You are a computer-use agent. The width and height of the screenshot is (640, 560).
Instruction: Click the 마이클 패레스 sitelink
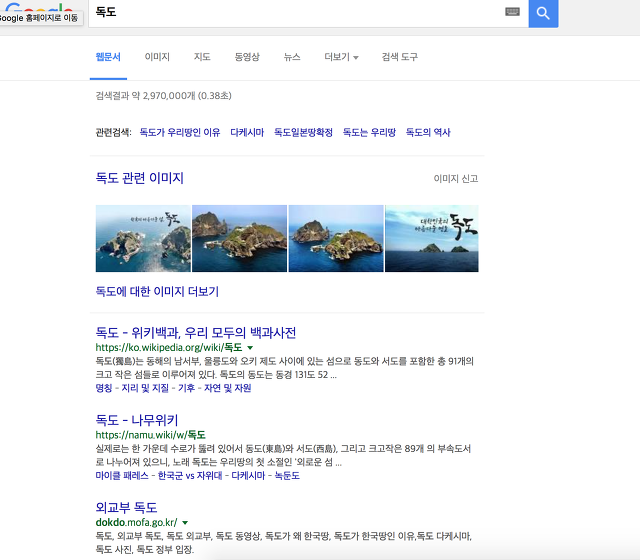pos(122,476)
